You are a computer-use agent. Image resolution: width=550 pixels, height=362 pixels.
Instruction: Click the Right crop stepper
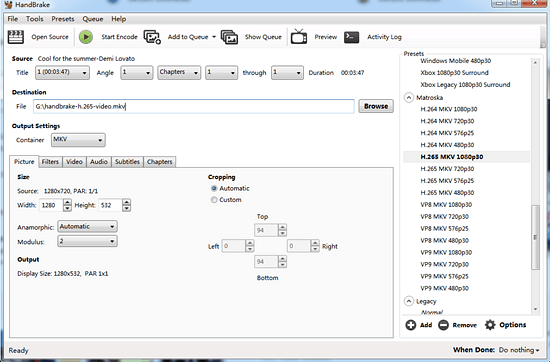[x=315, y=246]
